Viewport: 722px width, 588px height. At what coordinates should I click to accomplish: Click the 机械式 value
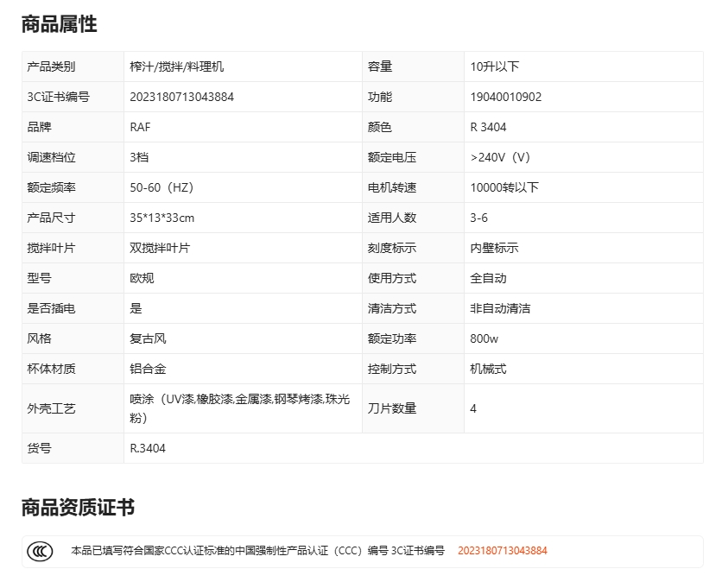coord(489,369)
